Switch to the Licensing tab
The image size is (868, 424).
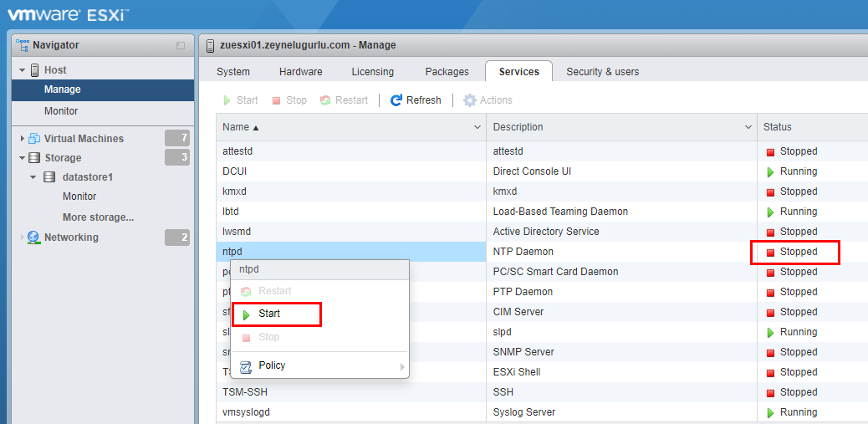pos(373,72)
